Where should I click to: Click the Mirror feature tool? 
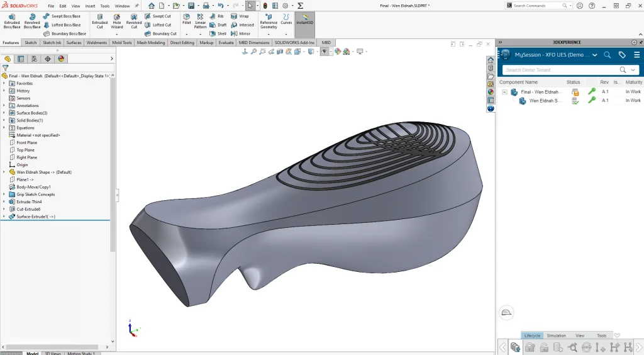tap(240, 33)
